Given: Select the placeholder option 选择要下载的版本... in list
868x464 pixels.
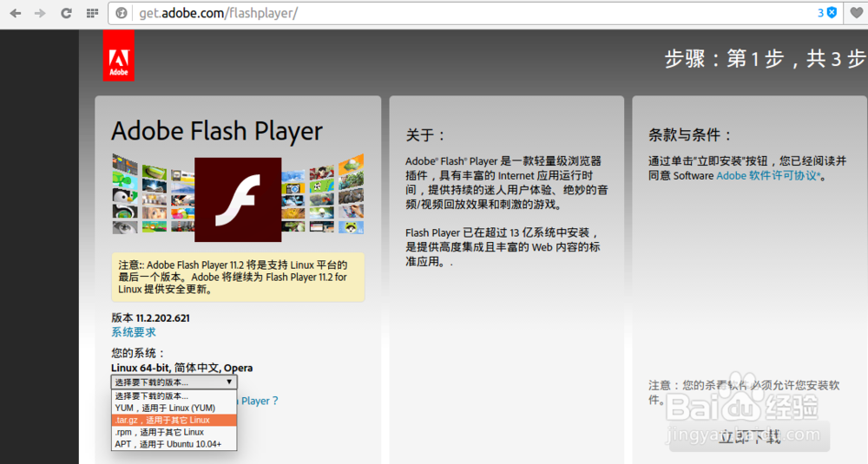Looking at the screenshot, I should coord(174,396).
